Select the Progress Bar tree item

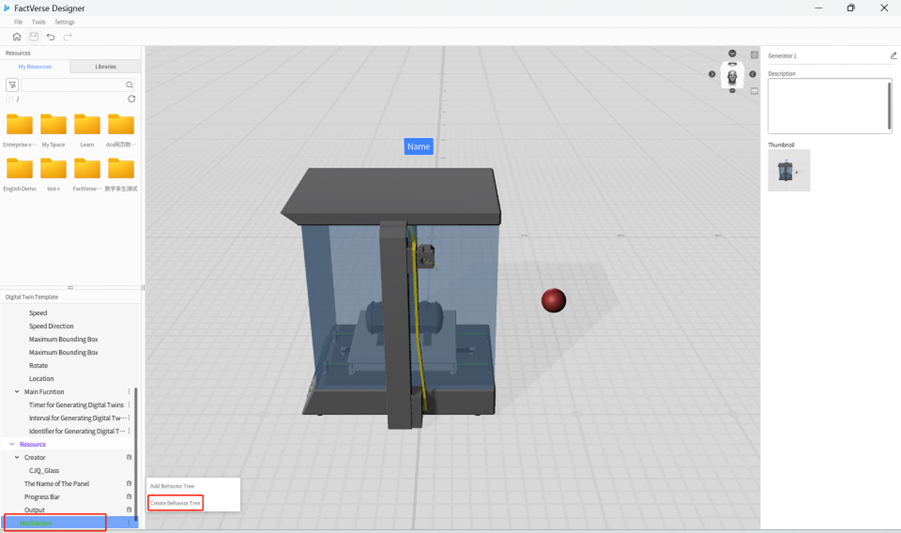coord(42,497)
